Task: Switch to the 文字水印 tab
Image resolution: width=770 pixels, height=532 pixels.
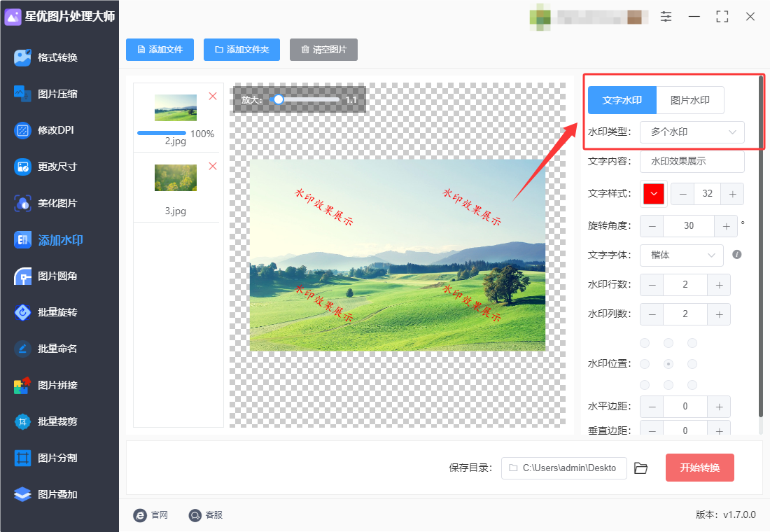Action: click(x=622, y=100)
